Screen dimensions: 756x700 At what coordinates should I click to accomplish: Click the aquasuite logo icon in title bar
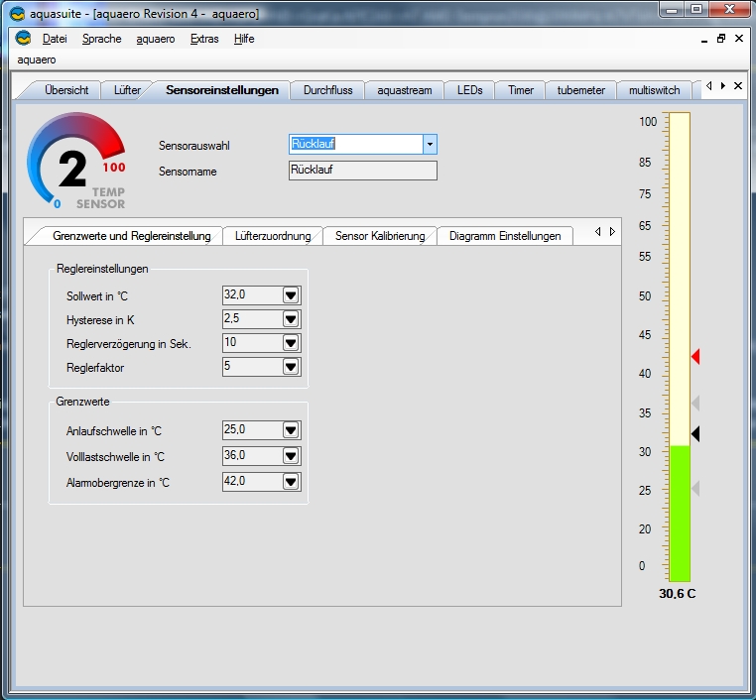17,14
